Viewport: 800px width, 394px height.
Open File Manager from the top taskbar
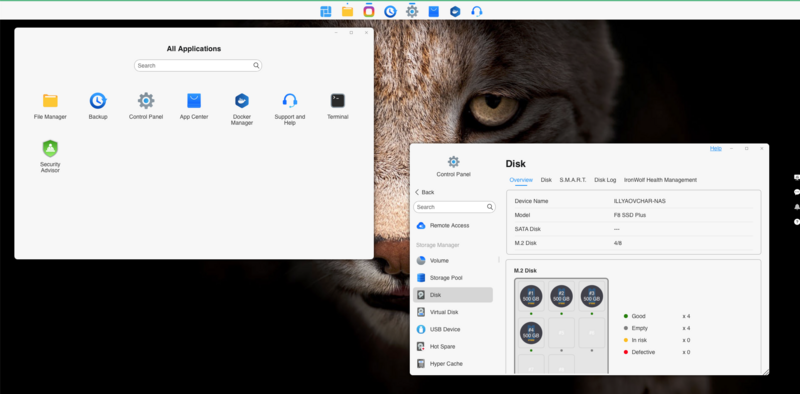click(x=347, y=11)
